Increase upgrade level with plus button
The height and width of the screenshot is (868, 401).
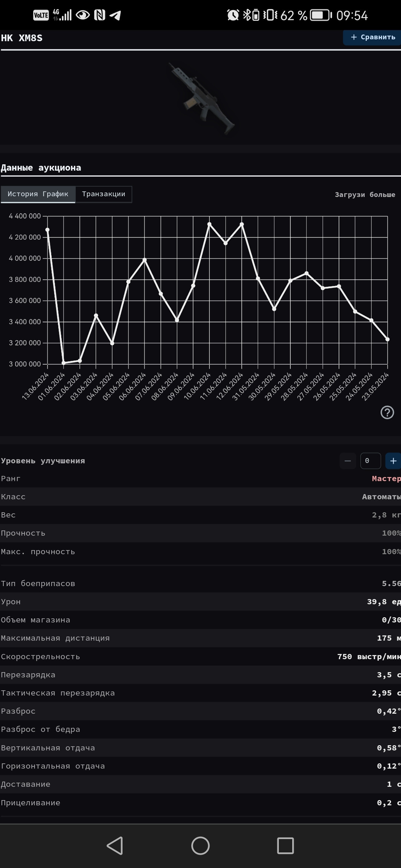[x=393, y=461]
